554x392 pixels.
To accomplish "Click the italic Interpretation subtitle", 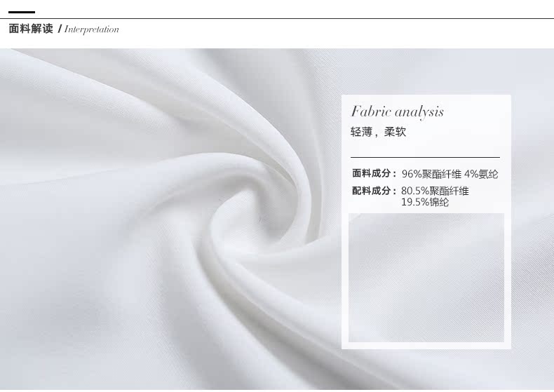I will [91, 29].
